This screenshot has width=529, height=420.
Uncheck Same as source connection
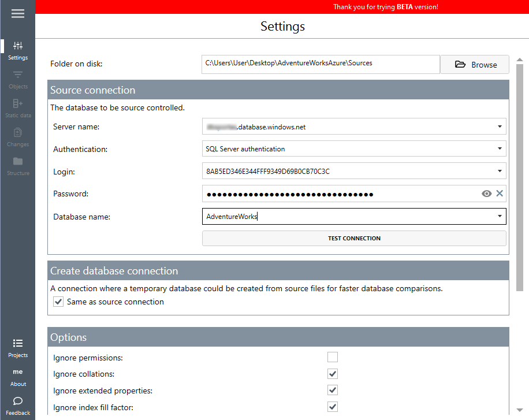pos(58,302)
